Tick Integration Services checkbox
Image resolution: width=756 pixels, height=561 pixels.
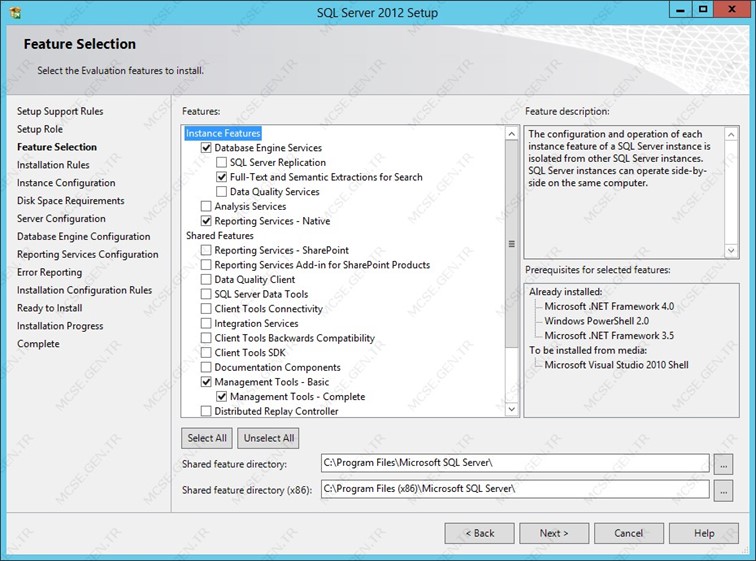(206, 323)
